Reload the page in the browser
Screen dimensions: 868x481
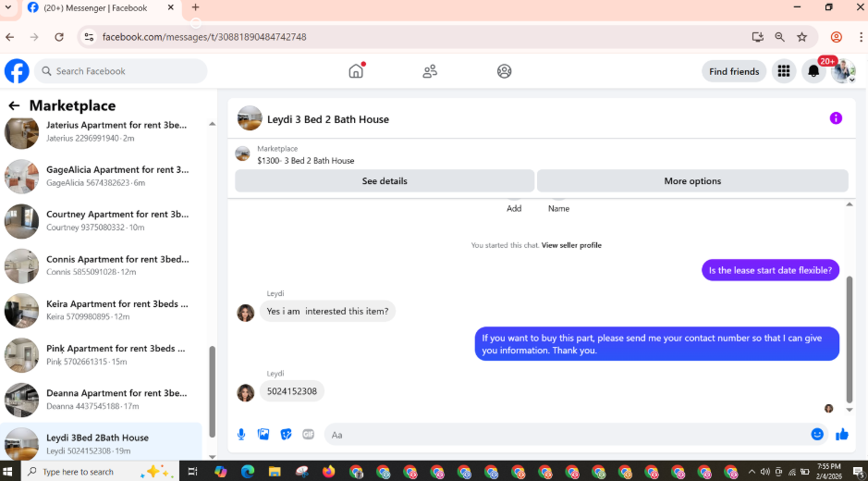click(59, 37)
